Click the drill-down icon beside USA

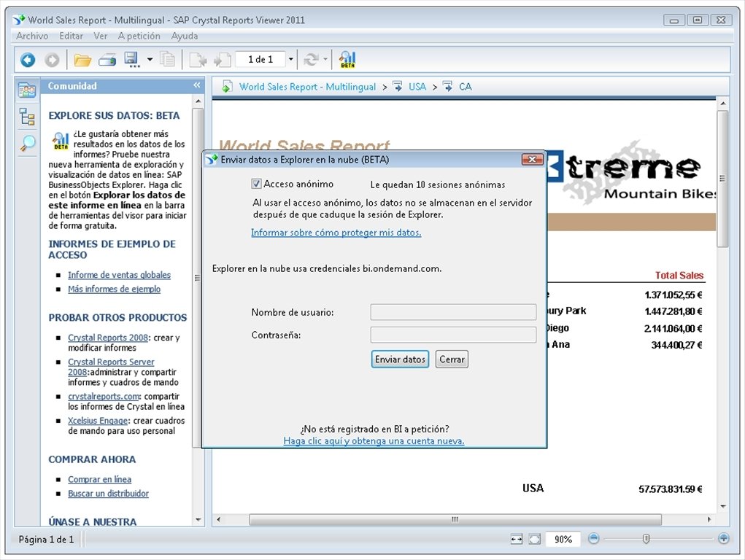coord(397,87)
